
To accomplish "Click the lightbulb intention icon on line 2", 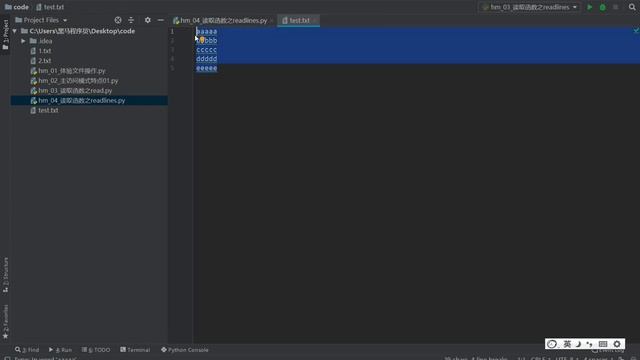I will tap(202, 40).
